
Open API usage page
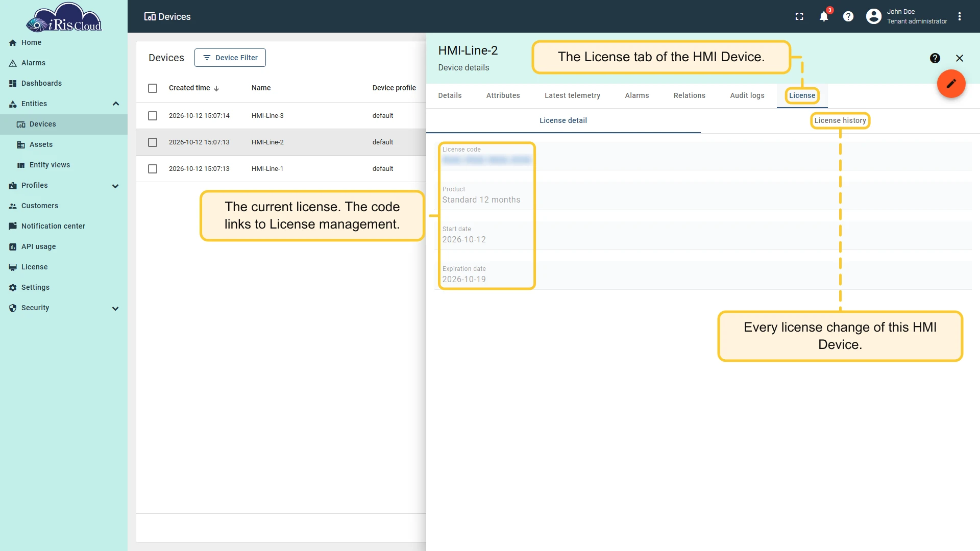click(x=64, y=246)
